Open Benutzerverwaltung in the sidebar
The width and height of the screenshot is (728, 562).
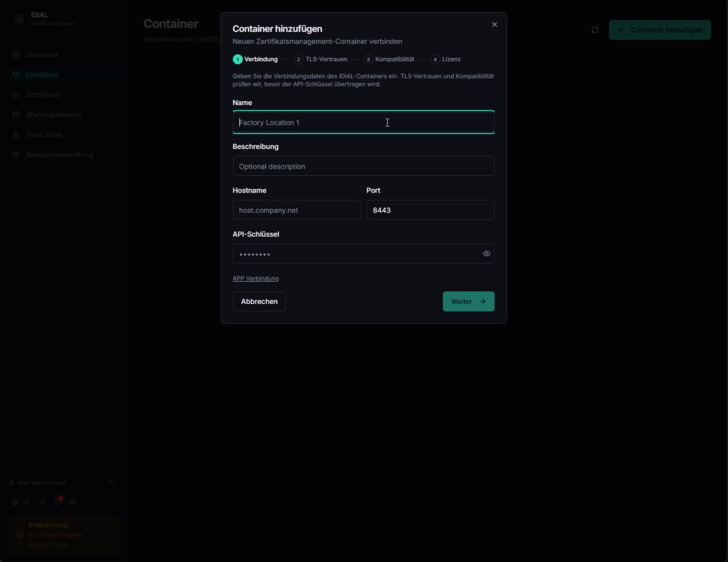point(63,155)
